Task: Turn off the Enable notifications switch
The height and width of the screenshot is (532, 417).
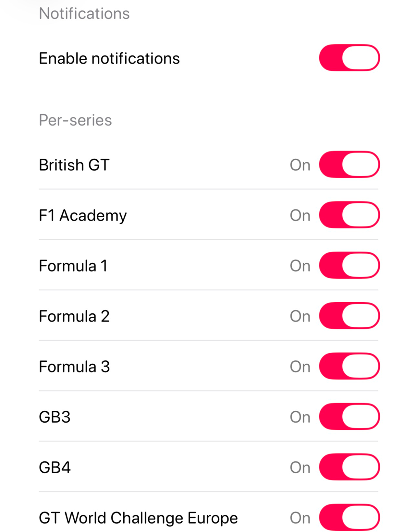Action: click(x=349, y=58)
